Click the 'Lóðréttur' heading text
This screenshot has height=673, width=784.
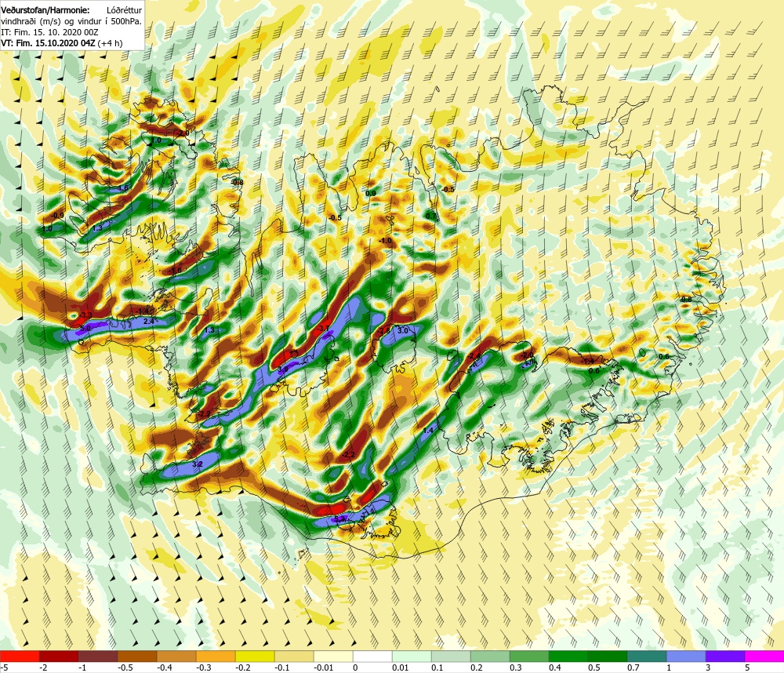click(124, 9)
